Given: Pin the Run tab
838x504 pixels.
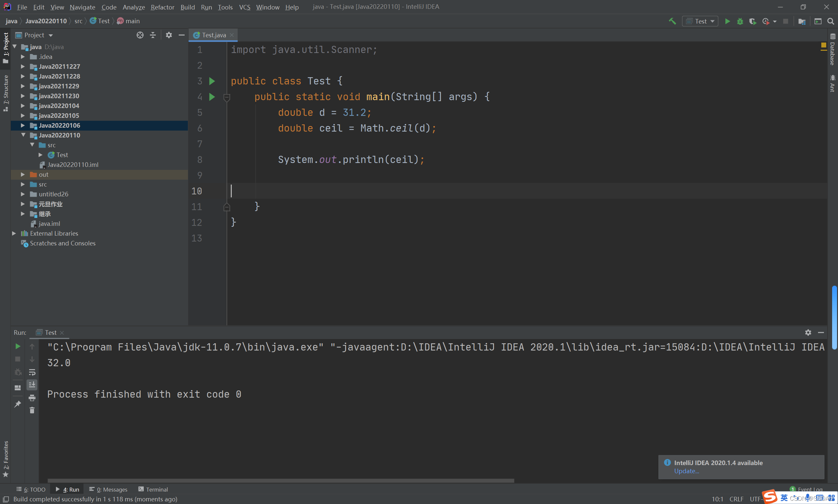Looking at the screenshot, I should pos(18,404).
